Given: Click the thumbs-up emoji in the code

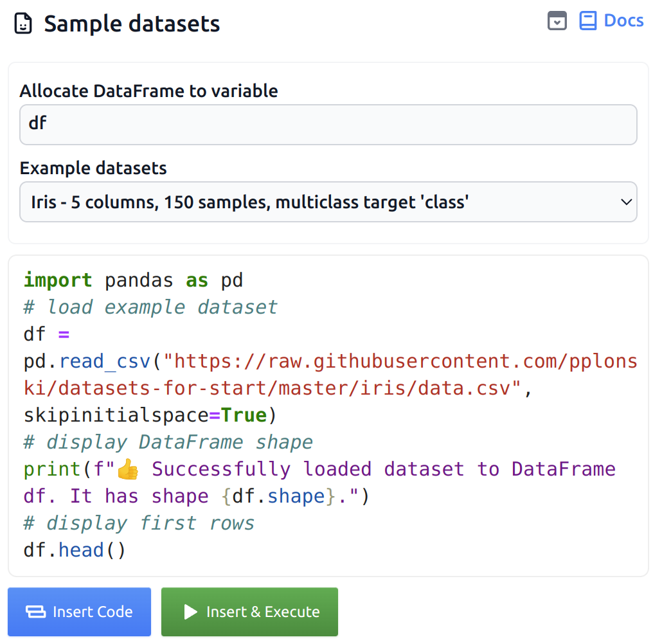Looking at the screenshot, I should click(128, 470).
